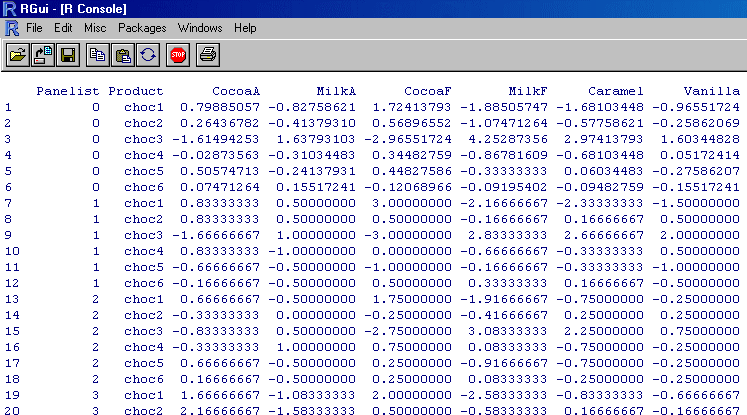Click the Open script folder icon
The image size is (747, 415).
[18, 55]
